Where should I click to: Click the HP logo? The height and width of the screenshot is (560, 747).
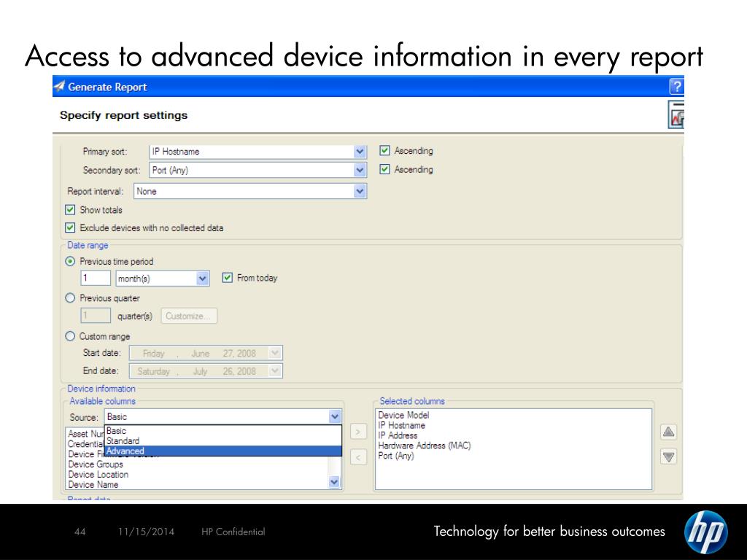[x=705, y=532]
